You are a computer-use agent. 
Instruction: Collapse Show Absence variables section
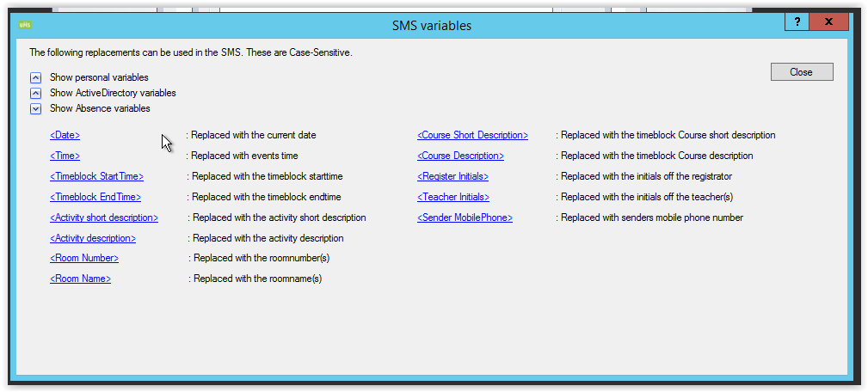click(36, 108)
